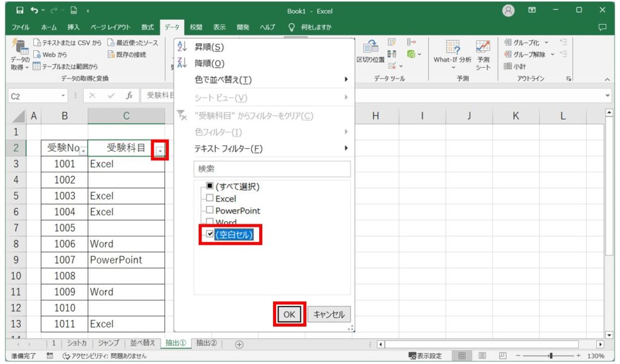Switch to Page Layout view in the status bar
Viewport: 620px width, 364px height.
click(x=483, y=356)
